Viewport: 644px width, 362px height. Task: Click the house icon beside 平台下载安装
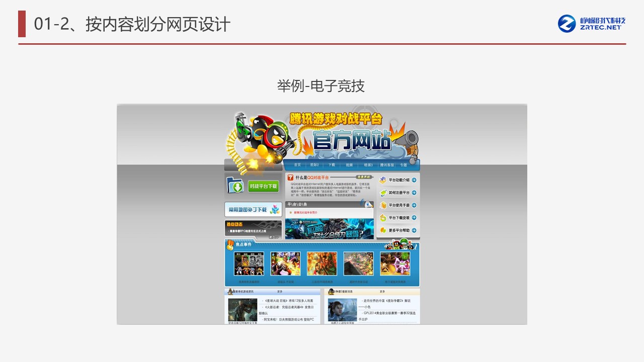383,218
